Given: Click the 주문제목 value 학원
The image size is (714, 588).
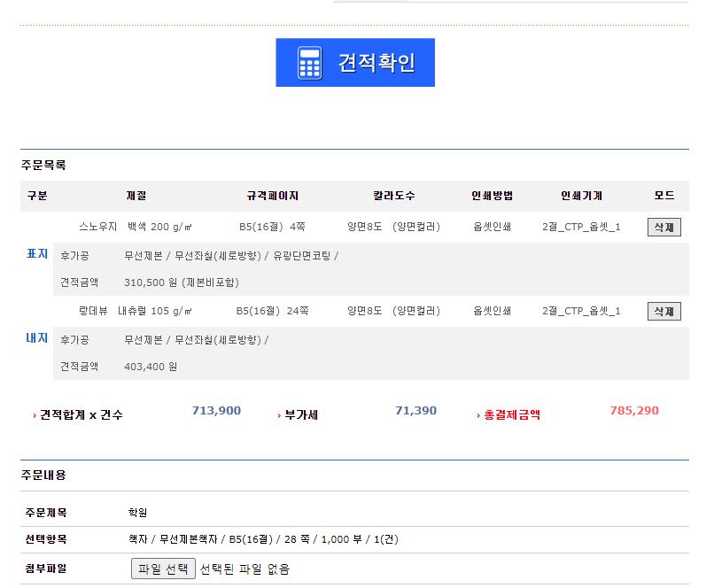Looking at the screenshot, I should (x=137, y=513).
